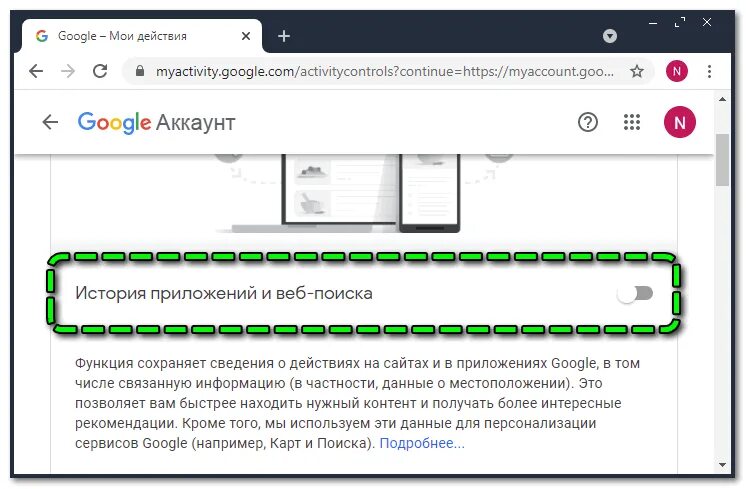This screenshot has height=489, width=746.
Task: Click the page scrollbar thumb
Action: click(x=722, y=160)
